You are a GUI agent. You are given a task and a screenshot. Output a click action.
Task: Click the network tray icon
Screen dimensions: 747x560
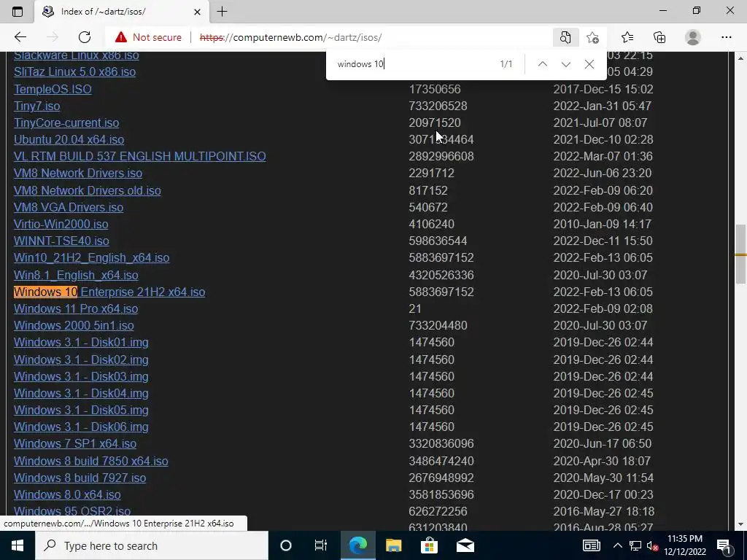[635, 545]
